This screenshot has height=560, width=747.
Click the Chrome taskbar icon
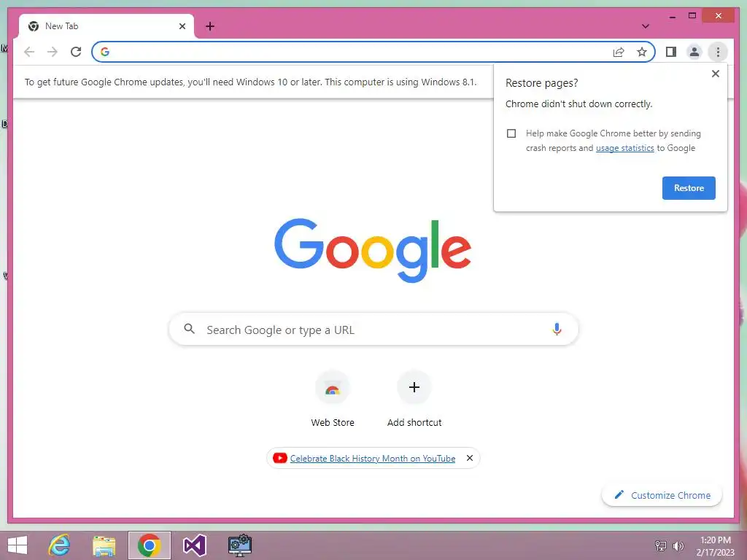pyautogui.click(x=149, y=545)
